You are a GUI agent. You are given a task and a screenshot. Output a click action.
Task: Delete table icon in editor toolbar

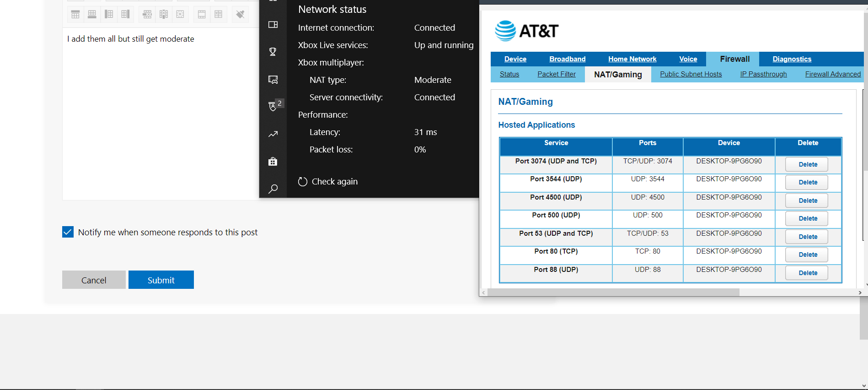coord(180,14)
